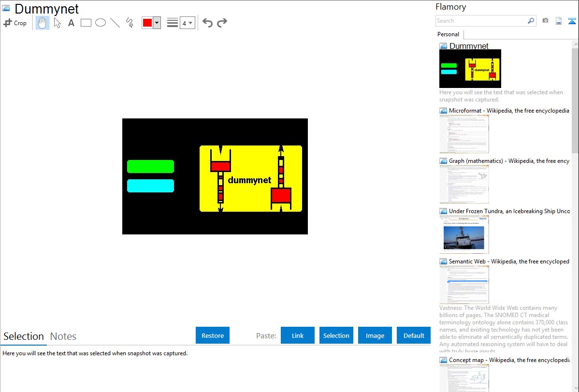
Task: Click the snapshot icon beside Graph entry
Action: coord(444,161)
